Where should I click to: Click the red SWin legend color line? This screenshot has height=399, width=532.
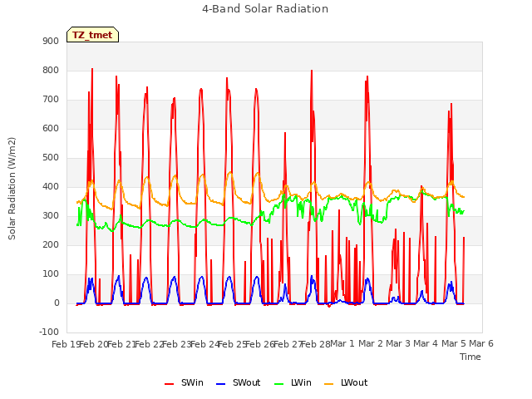[169, 384]
